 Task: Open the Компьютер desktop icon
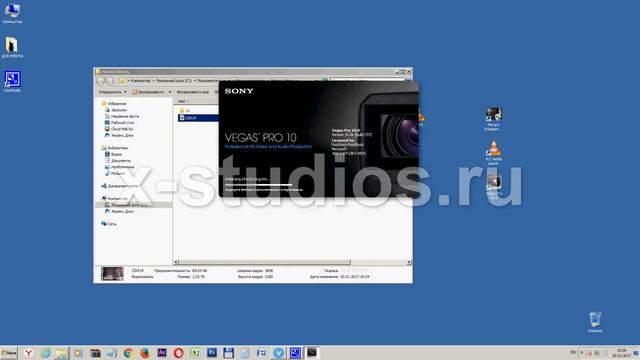tap(12, 13)
